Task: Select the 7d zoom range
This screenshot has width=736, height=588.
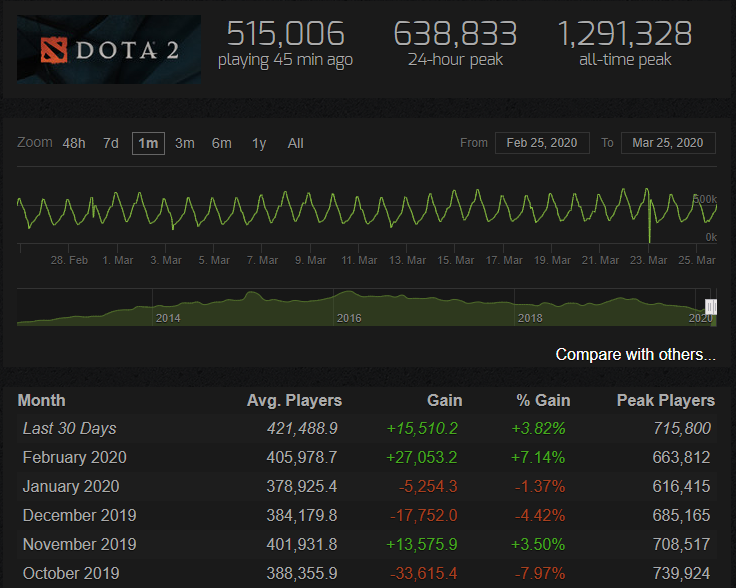Action: click(111, 143)
